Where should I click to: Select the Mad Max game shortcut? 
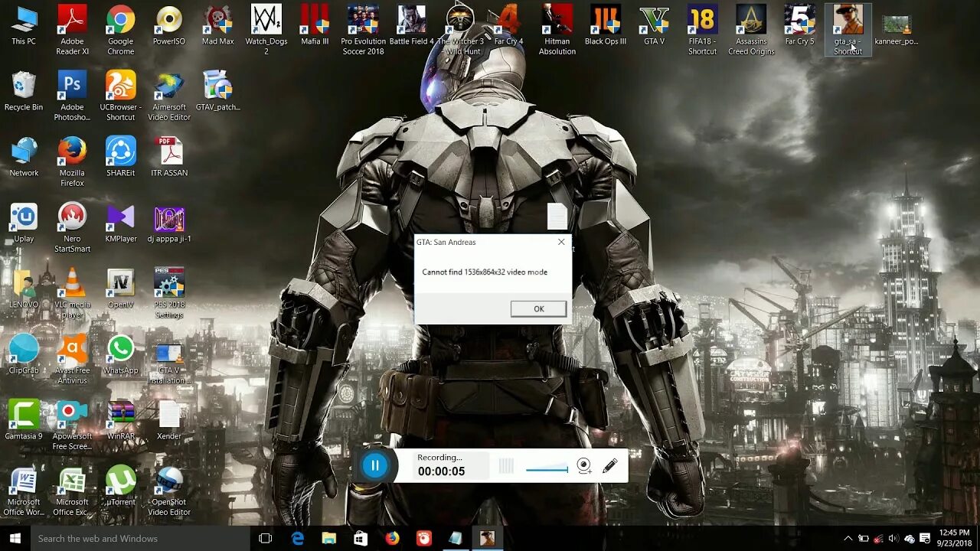coord(217,25)
